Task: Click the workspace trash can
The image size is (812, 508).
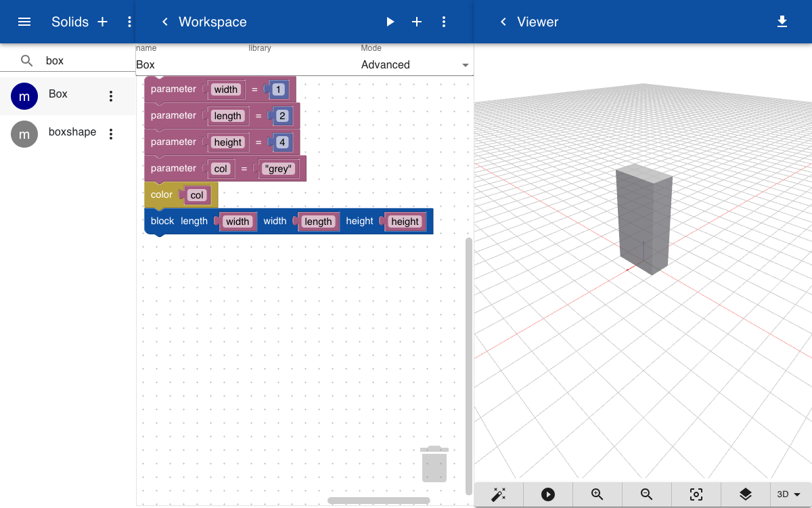Action: tap(434, 464)
